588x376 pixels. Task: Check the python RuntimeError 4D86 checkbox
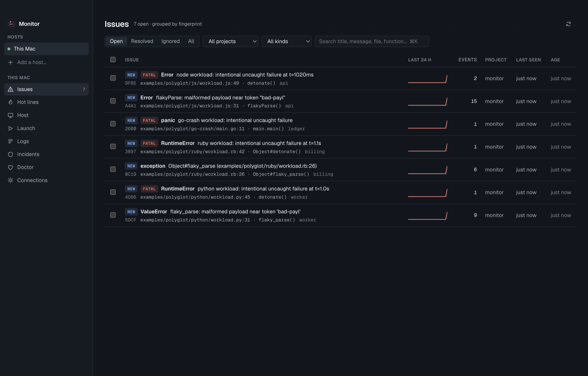click(x=113, y=192)
